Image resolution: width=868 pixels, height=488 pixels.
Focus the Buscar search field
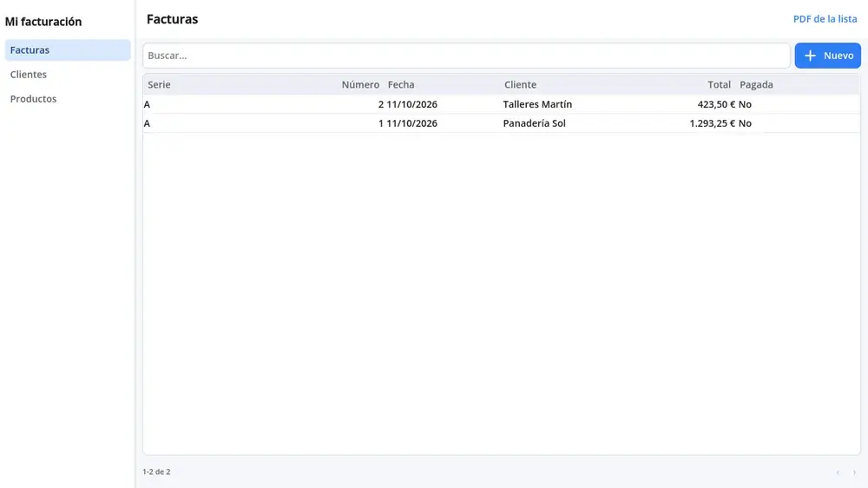[466, 56]
